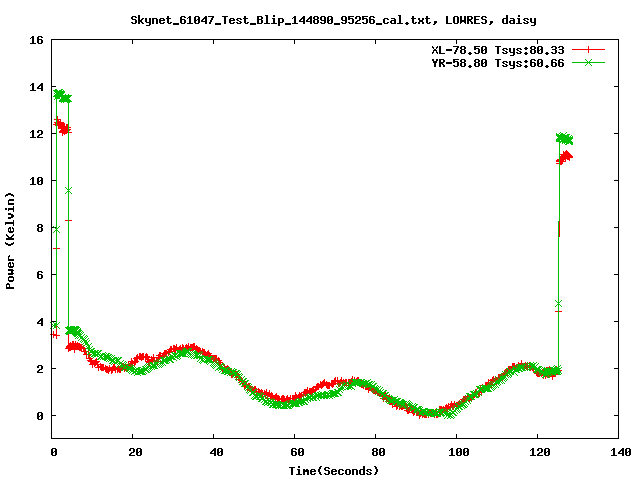Click the Time(Seconds) x-axis label
Screen dimensions: 640x480
[x=335, y=470]
